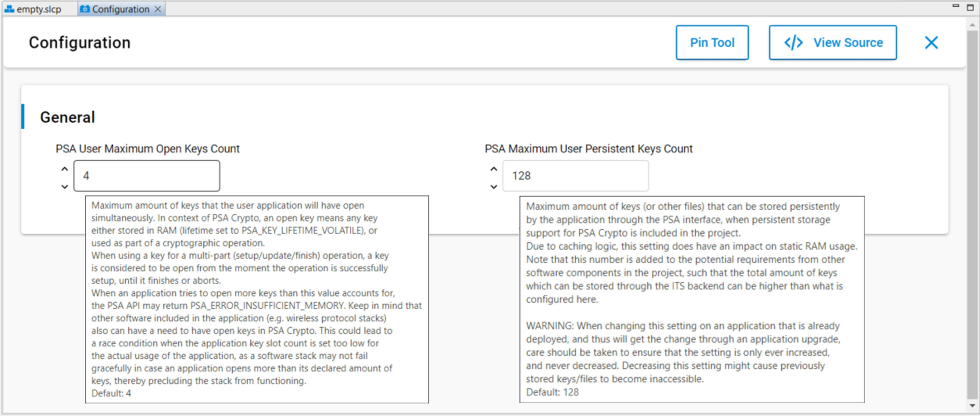The image size is (980, 416).
Task: Close the Configuration tab with its X
Action: pos(158,9)
